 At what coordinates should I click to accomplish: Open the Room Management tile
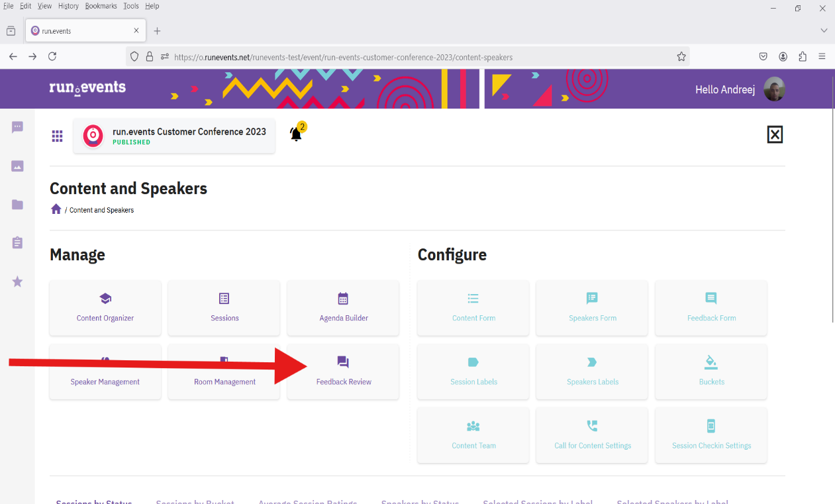point(224,372)
